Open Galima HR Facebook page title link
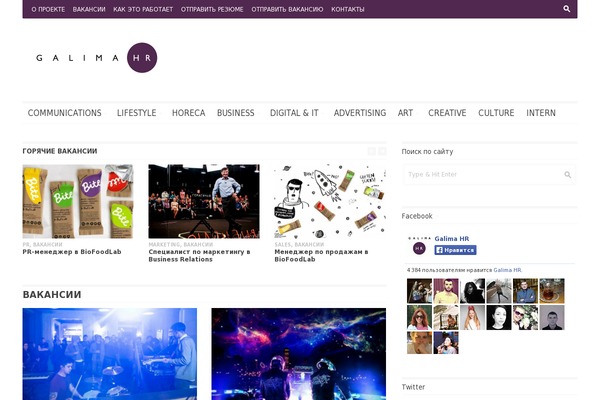The width and height of the screenshot is (600, 400). (x=452, y=238)
